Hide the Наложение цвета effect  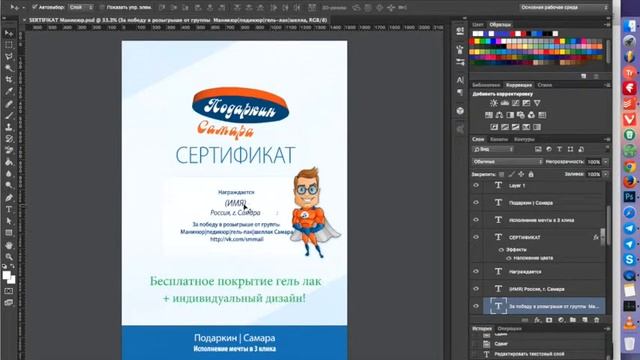pos(509,258)
